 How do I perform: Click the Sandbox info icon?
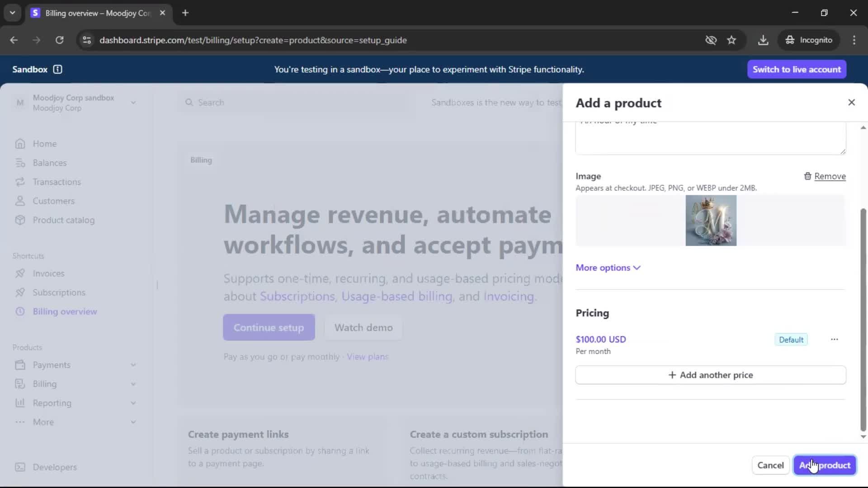pos(57,69)
